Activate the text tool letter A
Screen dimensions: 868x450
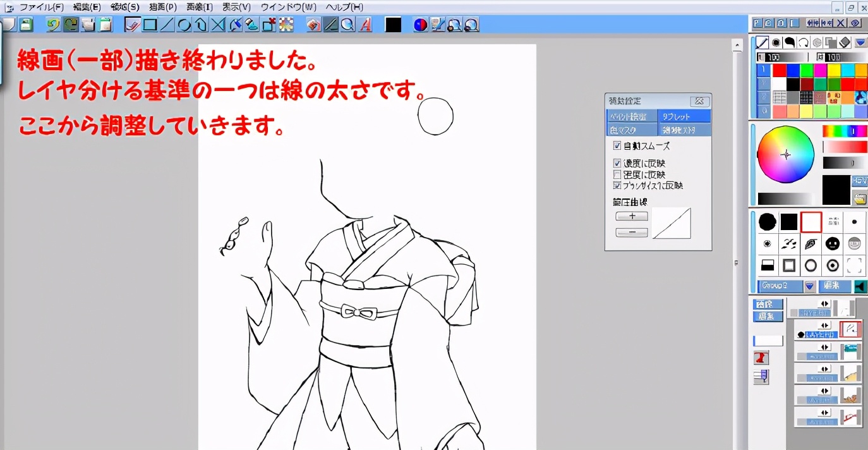click(x=365, y=25)
